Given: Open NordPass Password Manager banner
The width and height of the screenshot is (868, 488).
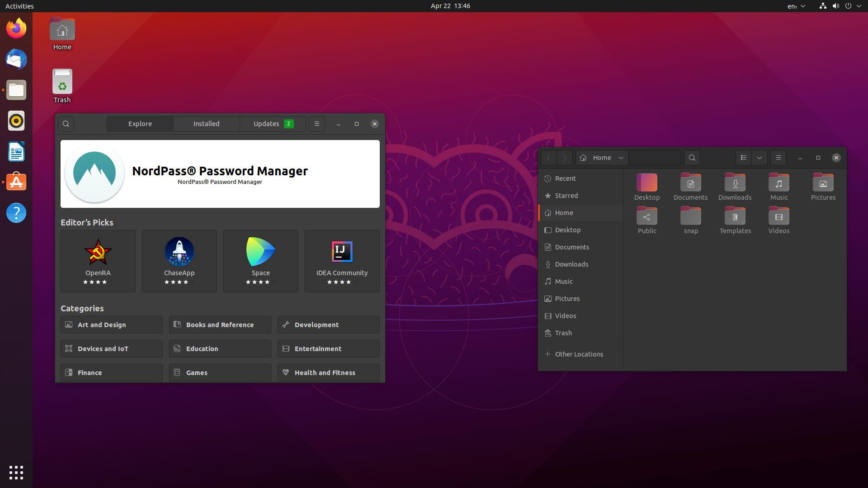Looking at the screenshot, I should click(x=220, y=174).
